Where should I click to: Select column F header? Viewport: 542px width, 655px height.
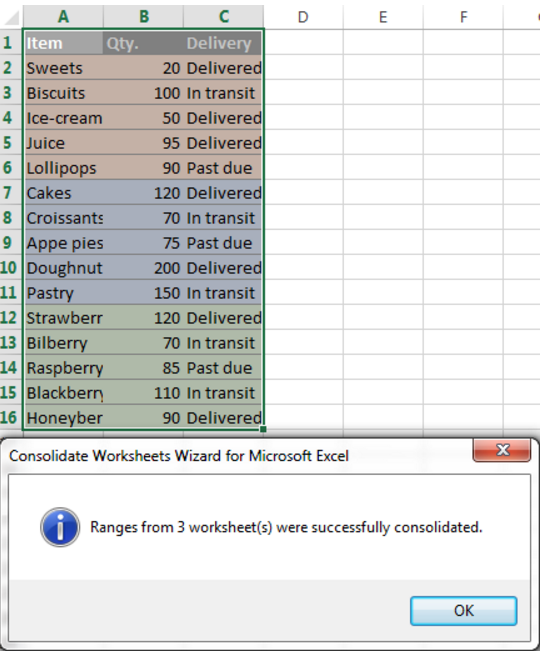coord(463,17)
